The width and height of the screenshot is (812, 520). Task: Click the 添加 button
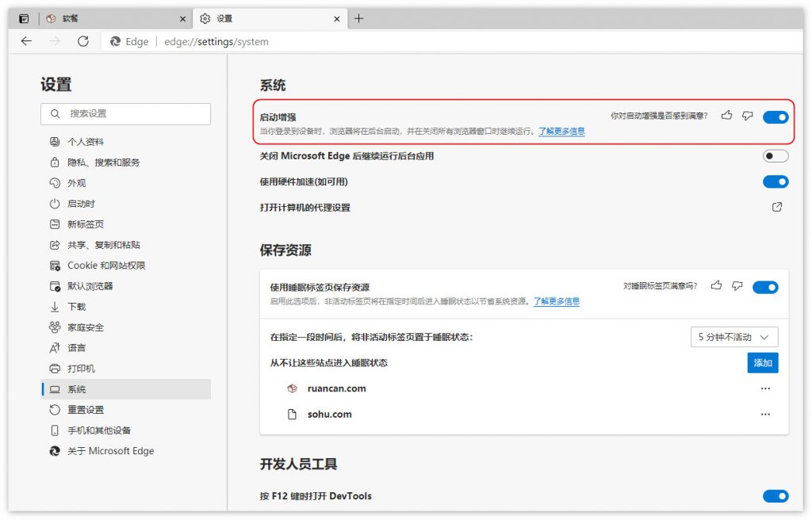(x=763, y=362)
